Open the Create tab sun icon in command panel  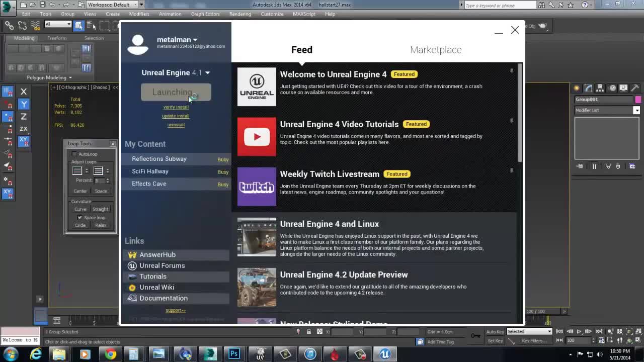click(577, 88)
